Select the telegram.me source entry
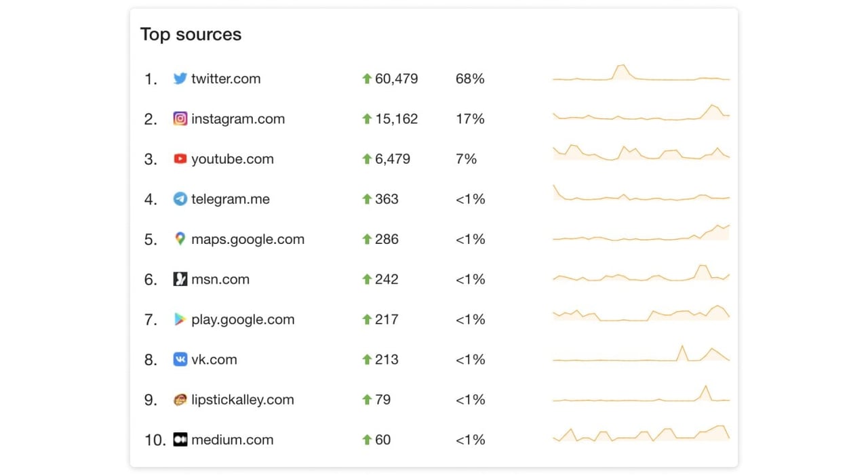Screen dimensions: 868x475 click(x=231, y=199)
